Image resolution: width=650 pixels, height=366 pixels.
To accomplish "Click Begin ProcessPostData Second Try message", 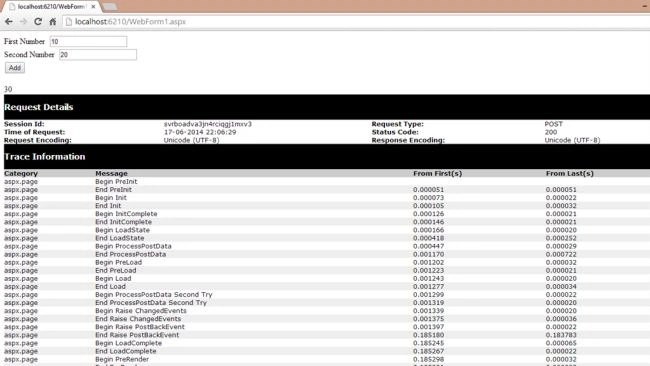I will tap(154, 295).
